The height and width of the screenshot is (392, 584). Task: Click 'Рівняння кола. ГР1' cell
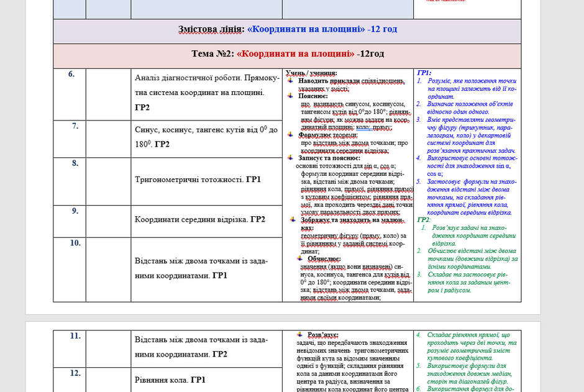(x=206, y=380)
